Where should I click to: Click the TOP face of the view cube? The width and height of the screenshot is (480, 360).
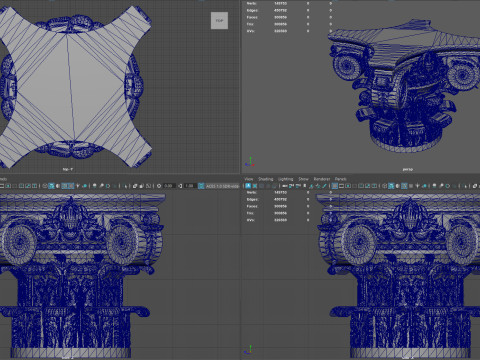219,21
